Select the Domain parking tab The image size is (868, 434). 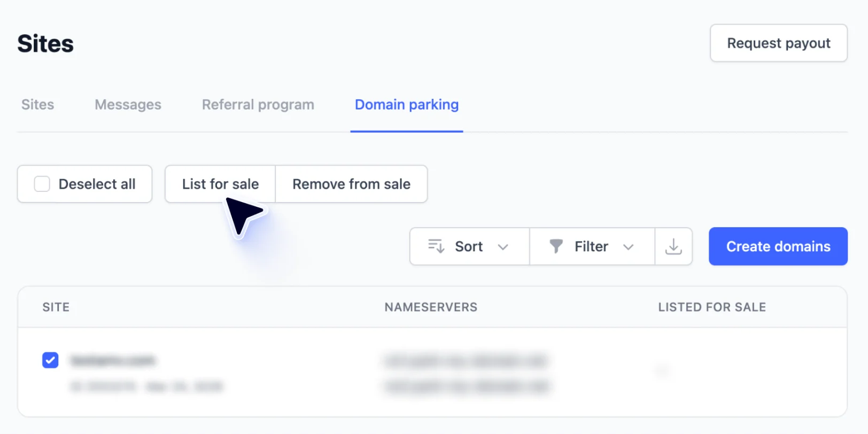[406, 105]
